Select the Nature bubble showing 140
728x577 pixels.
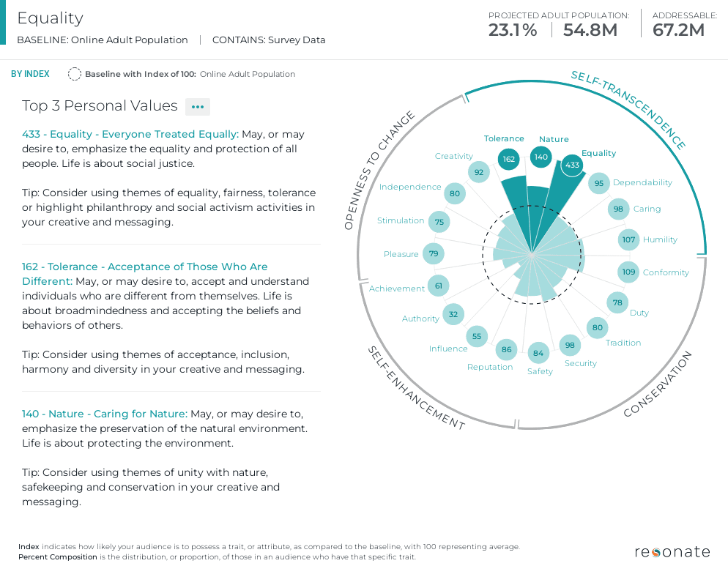coord(541,157)
